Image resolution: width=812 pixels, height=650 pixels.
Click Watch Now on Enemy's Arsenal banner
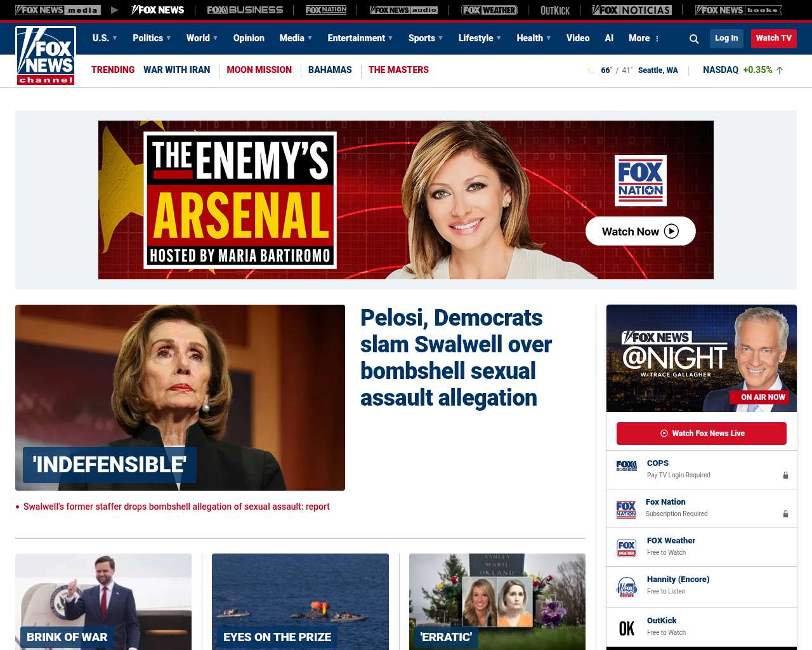coord(640,232)
